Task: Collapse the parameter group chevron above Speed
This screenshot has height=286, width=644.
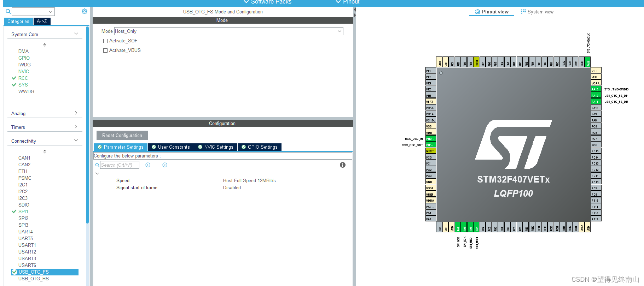Action: tap(97, 173)
